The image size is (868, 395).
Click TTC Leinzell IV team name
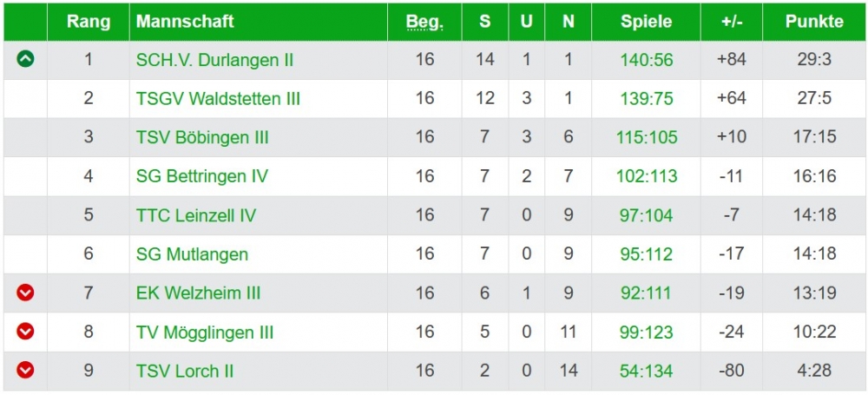point(195,215)
